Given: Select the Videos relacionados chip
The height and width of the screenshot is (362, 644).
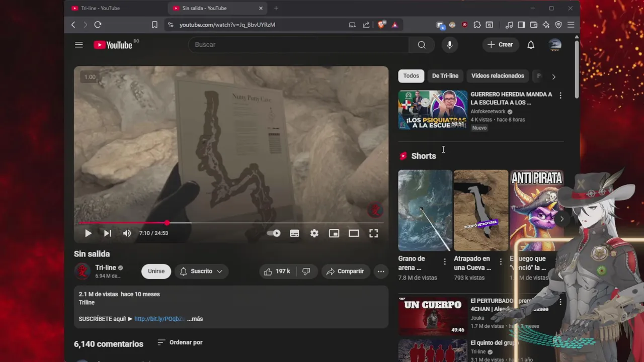Looking at the screenshot, I should [498, 76].
